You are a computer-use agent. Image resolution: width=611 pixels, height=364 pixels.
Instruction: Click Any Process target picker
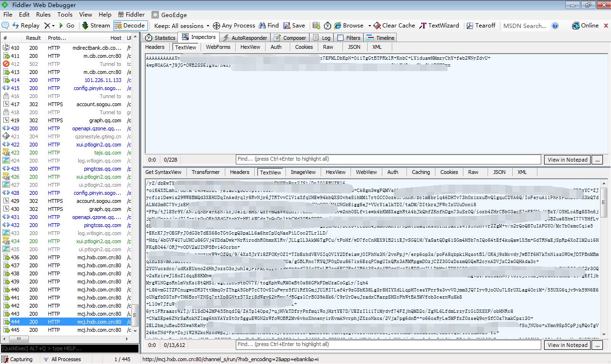234,26
